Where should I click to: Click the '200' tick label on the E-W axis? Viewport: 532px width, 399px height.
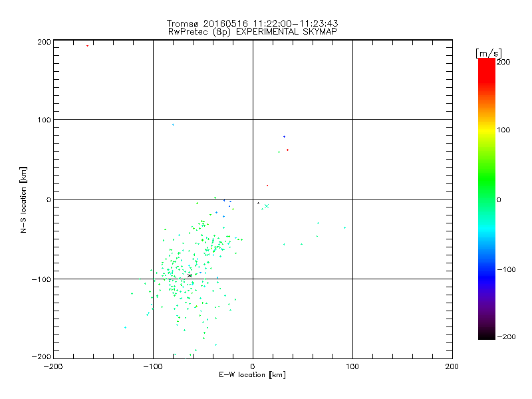click(x=452, y=366)
